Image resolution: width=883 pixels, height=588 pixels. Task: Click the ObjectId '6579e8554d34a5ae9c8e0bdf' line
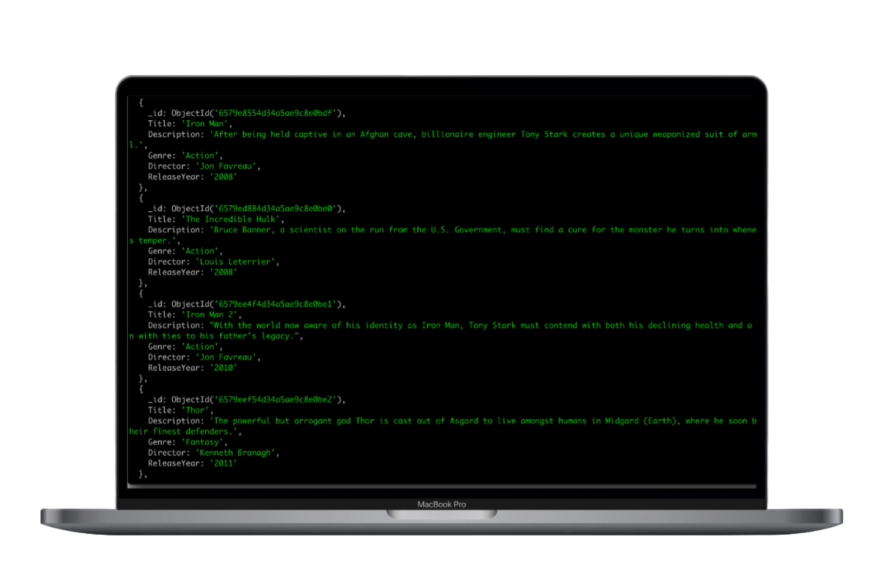[x=246, y=113]
